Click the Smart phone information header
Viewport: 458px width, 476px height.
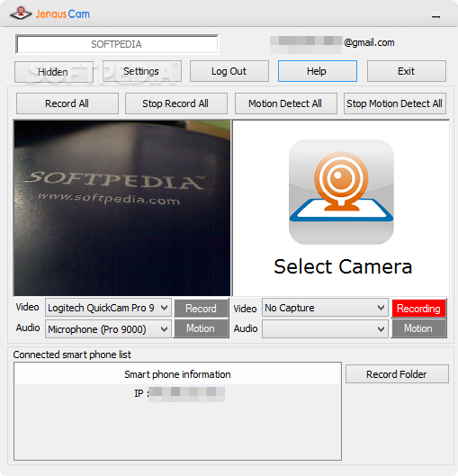coord(177,374)
